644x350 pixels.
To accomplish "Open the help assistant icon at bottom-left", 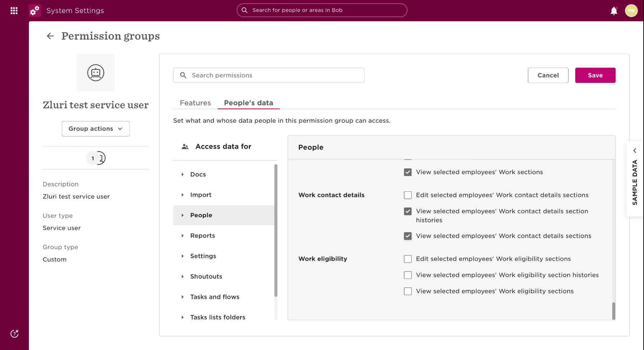I will click(14, 333).
